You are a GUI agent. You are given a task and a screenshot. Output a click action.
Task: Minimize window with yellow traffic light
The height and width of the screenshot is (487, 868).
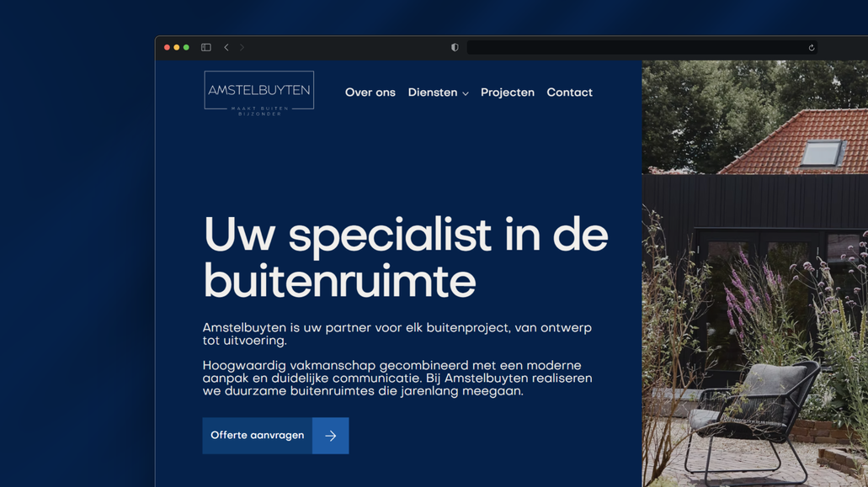(177, 47)
